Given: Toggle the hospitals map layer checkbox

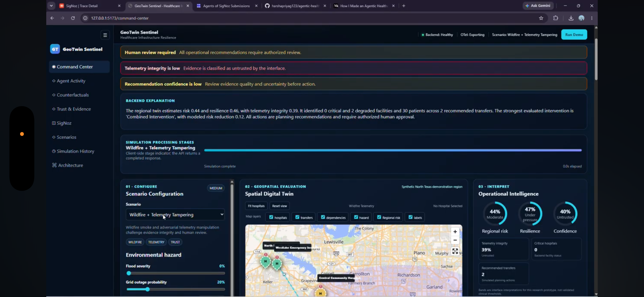Looking at the screenshot, I should tap(271, 217).
